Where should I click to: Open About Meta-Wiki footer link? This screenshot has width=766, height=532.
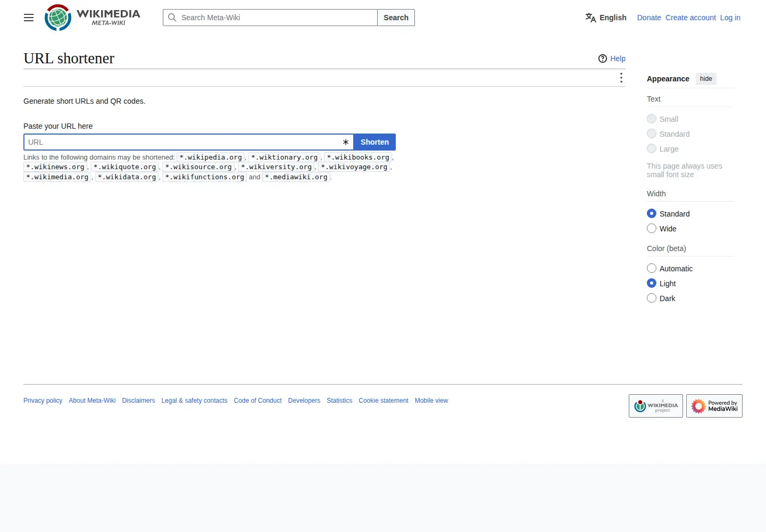coord(92,401)
